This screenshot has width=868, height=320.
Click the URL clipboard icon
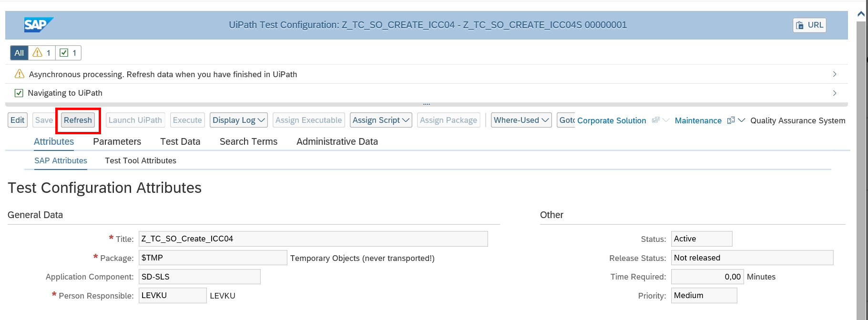pyautogui.click(x=800, y=25)
